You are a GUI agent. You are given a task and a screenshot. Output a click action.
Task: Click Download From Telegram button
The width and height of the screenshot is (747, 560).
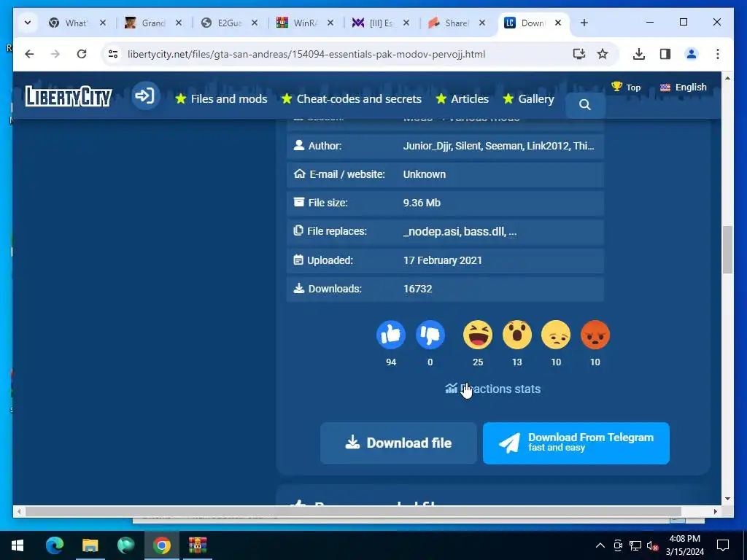pos(576,443)
